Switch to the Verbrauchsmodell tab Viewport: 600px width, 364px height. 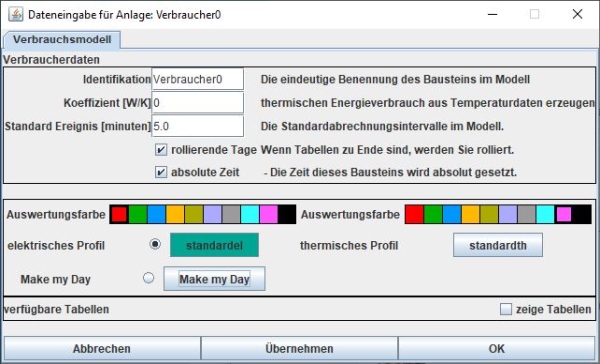[x=62, y=40]
